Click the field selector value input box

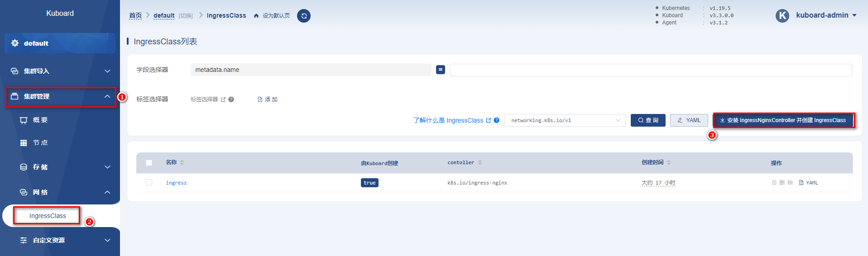point(650,70)
